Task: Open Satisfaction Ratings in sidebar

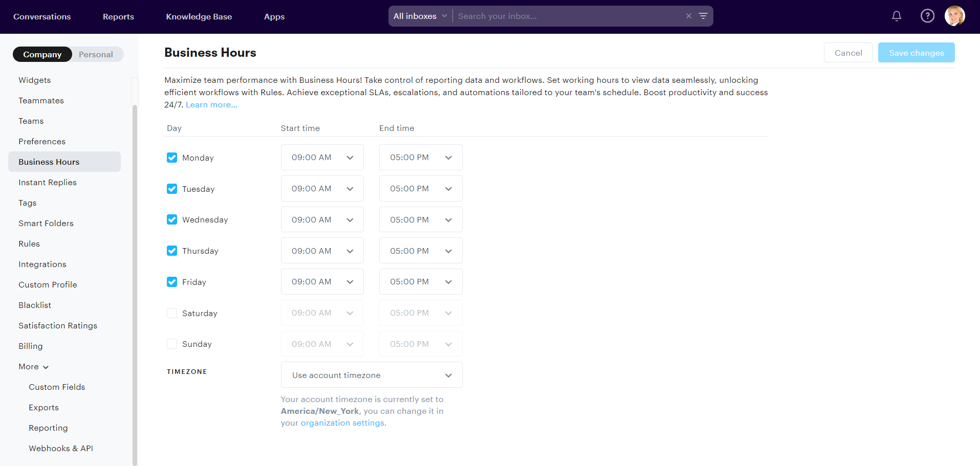Action: (x=64, y=325)
